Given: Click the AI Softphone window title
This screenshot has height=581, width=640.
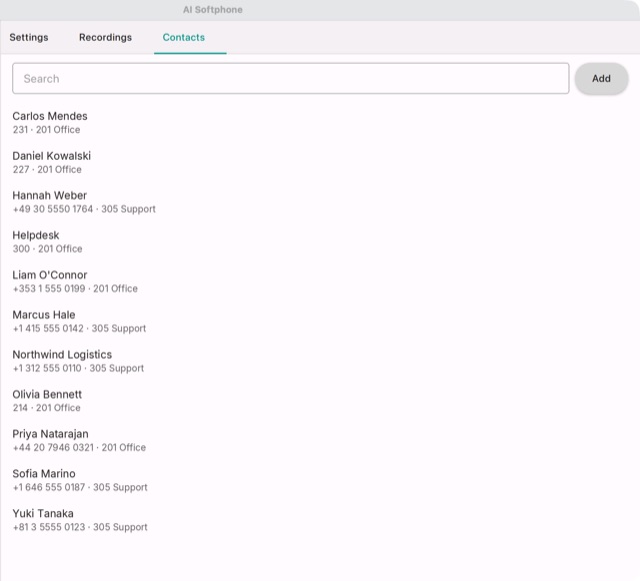Looking at the screenshot, I should pyautogui.click(x=213, y=10).
